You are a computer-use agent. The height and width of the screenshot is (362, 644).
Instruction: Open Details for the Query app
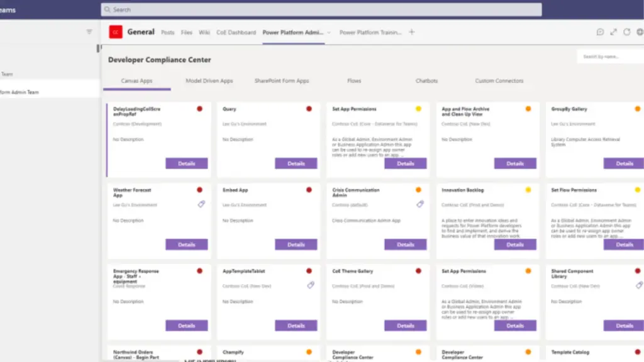[296, 163]
